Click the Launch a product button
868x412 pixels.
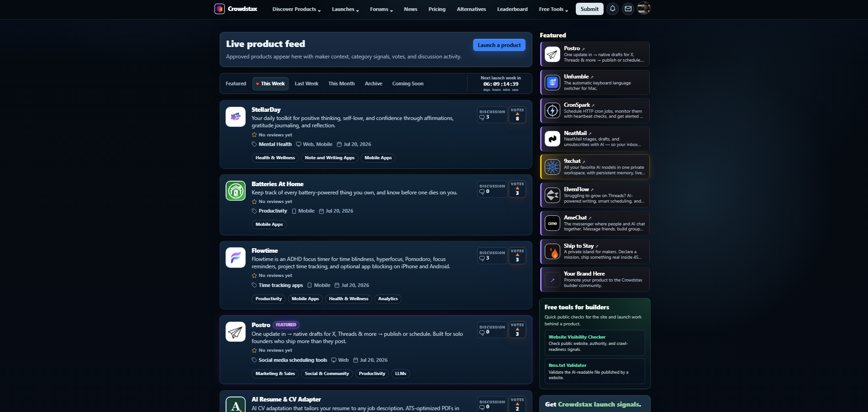click(499, 45)
